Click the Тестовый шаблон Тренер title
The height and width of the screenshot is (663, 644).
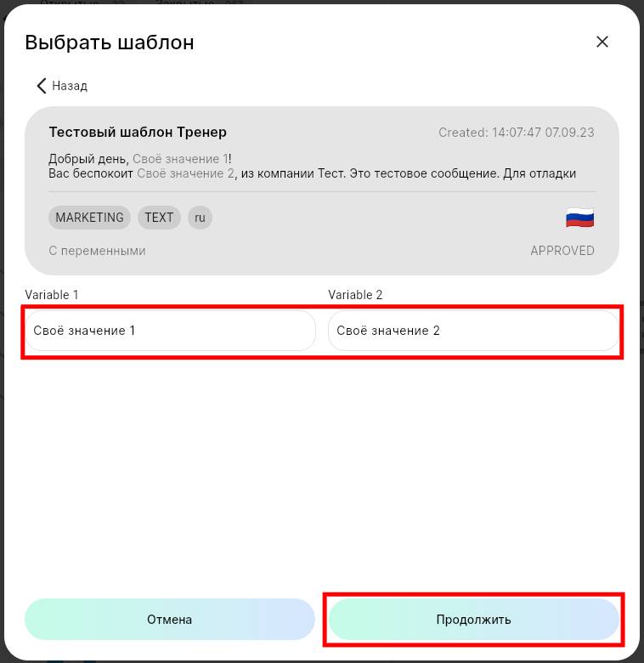click(138, 132)
